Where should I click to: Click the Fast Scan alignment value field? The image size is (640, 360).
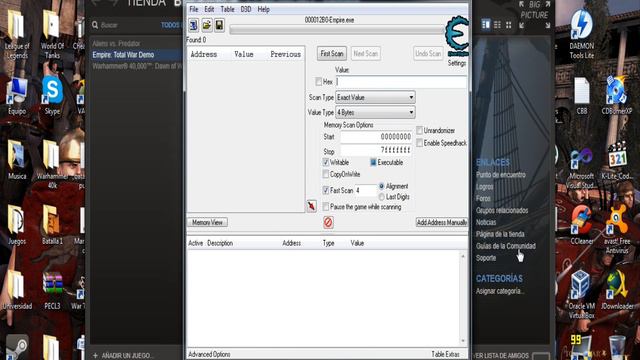tap(365, 190)
